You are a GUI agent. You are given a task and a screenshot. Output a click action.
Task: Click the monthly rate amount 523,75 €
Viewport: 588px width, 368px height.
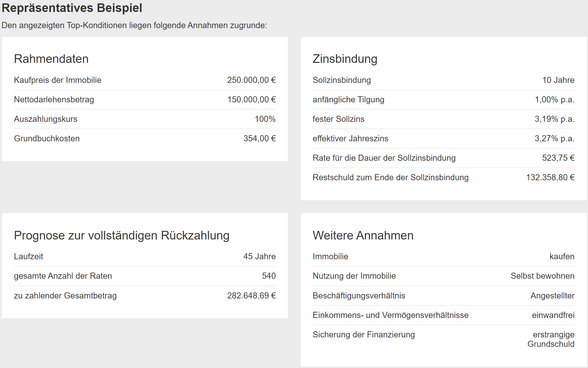point(558,158)
